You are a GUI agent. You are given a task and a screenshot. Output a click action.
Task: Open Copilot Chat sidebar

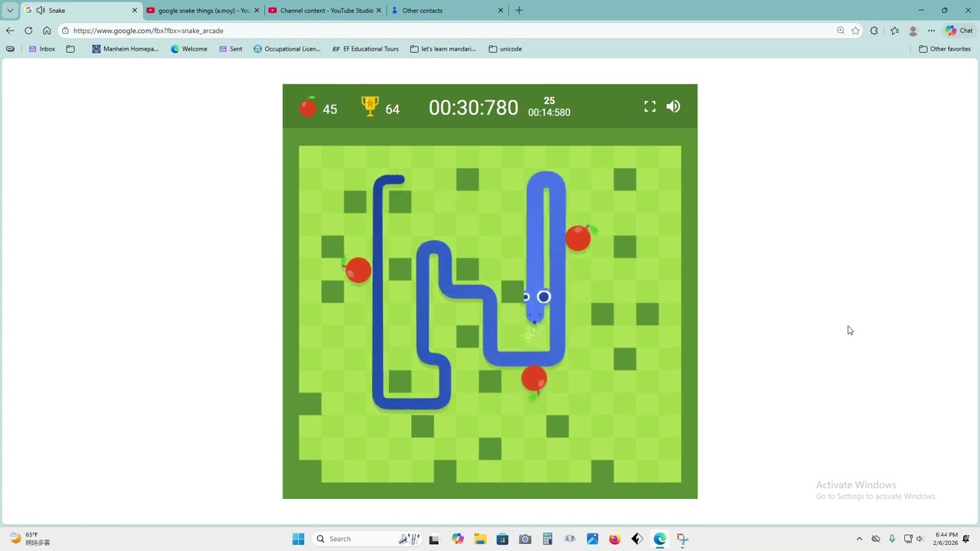[x=959, y=31]
